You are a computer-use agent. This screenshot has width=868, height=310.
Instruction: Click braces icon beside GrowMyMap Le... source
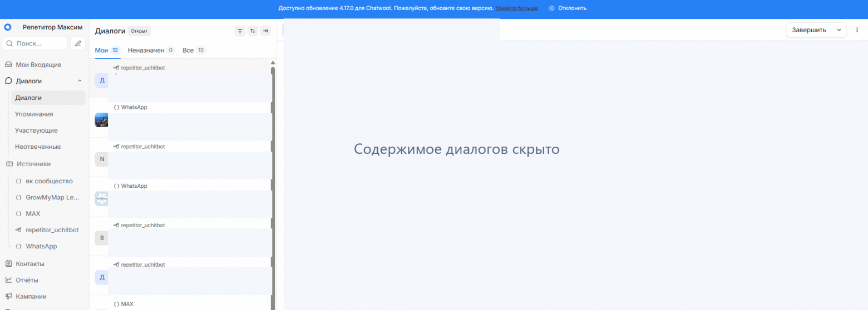click(x=19, y=197)
